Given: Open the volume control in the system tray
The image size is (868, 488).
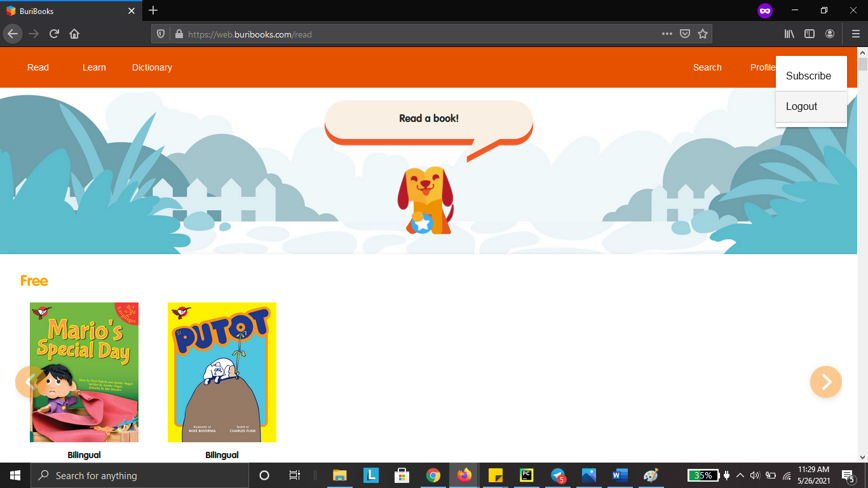Looking at the screenshot, I should tap(755, 475).
